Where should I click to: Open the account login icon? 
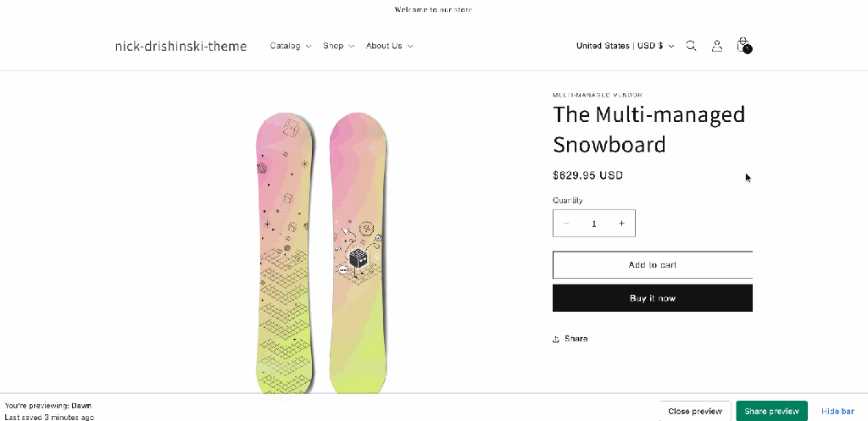(x=717, y=46)
